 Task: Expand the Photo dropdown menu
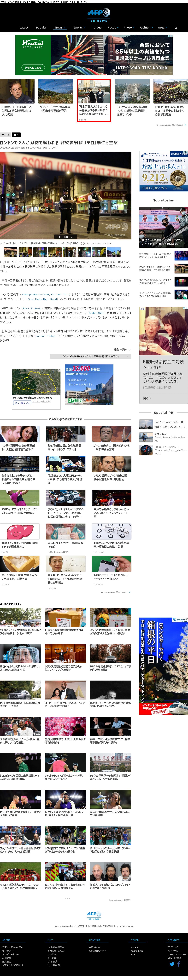coord(129,27)
